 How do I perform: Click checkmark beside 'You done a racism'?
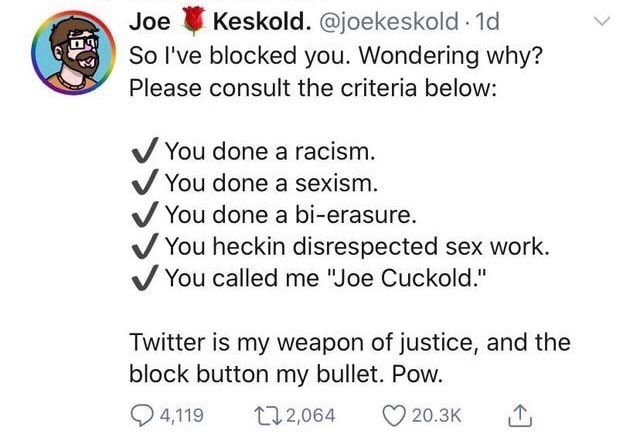click(x=143, y=151)
